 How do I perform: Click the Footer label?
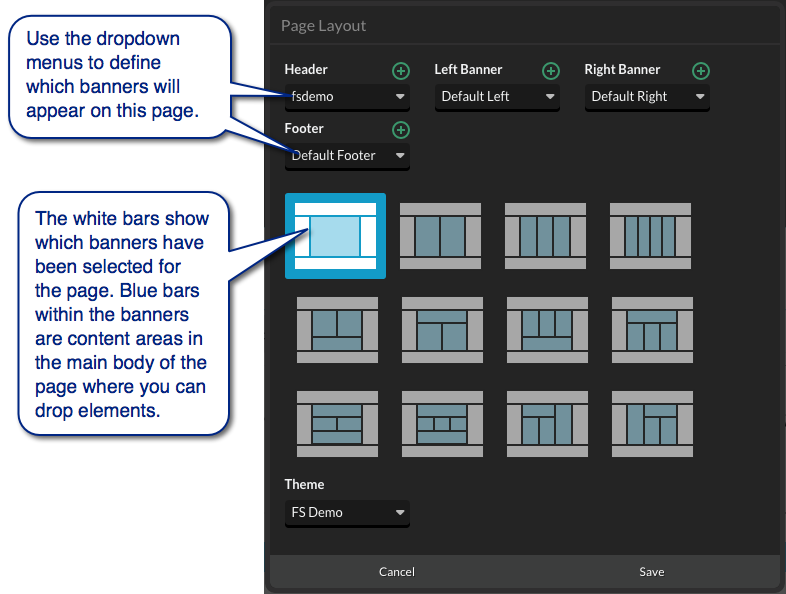[x=304, y=128]
